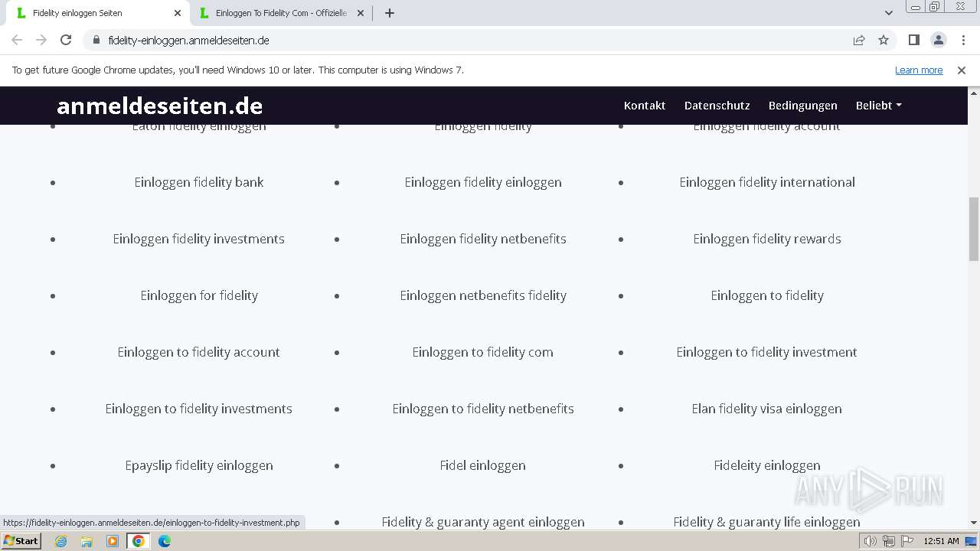
Task: Select Chrome icon in the taskbar
Action: click(x=139, y=541)
